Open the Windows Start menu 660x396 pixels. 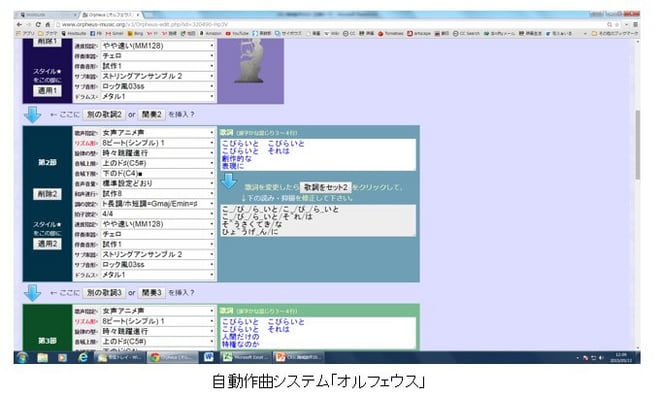point(22,357)
